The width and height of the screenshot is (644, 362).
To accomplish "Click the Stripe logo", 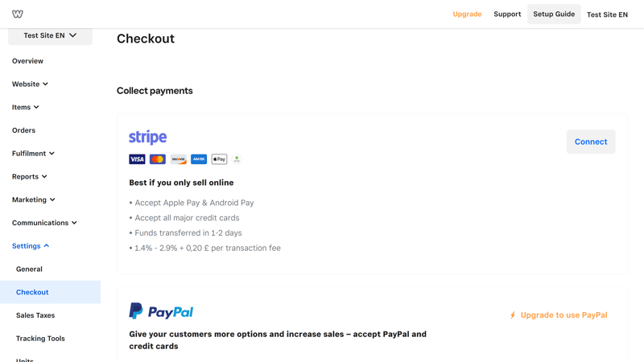I will point(148,138).
